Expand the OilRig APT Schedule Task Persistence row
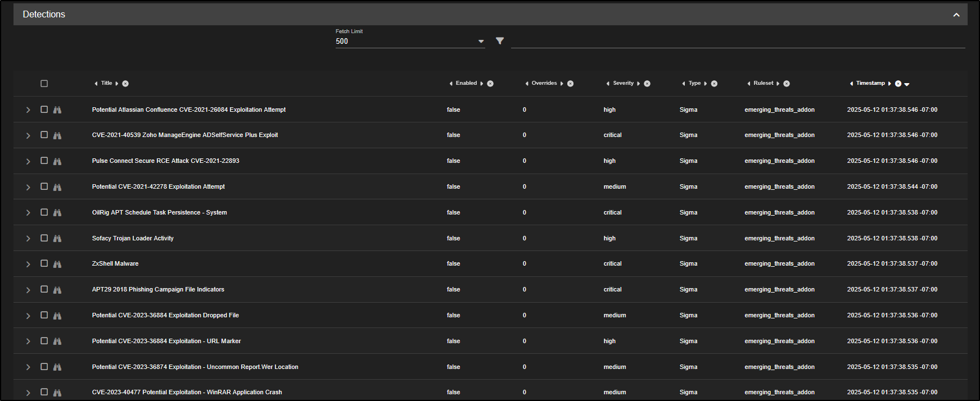Screen dimensions: 980x401 [x=28, y=213]
